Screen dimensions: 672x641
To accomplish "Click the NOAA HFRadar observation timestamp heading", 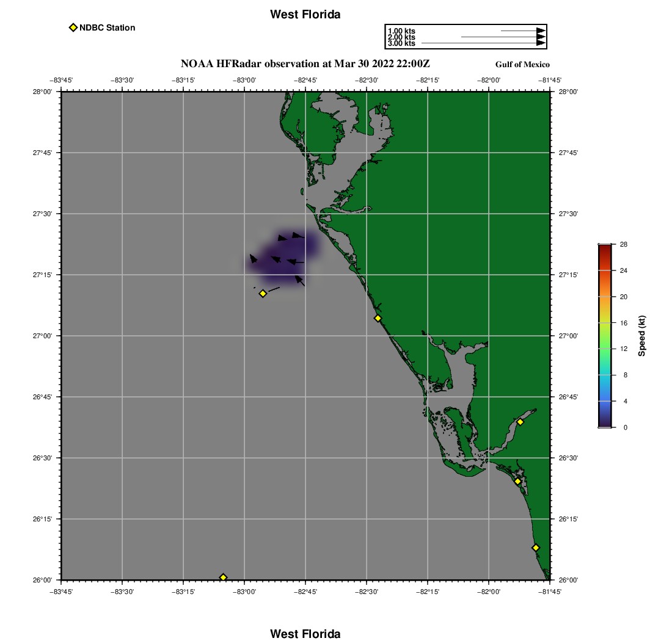I will [x=305, y=63].
